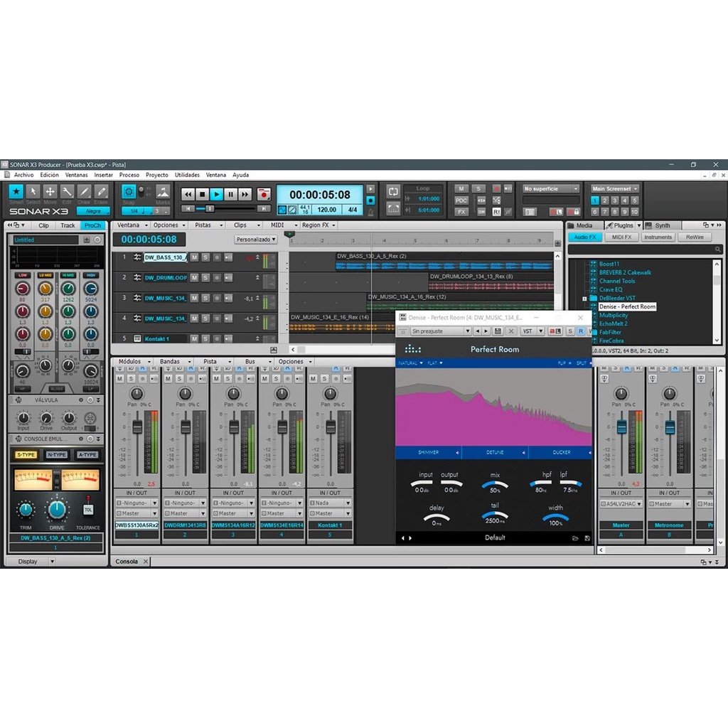Open the No superficie dropdown
The width and height of the screenshot is (728, 728).
[551, 188]
